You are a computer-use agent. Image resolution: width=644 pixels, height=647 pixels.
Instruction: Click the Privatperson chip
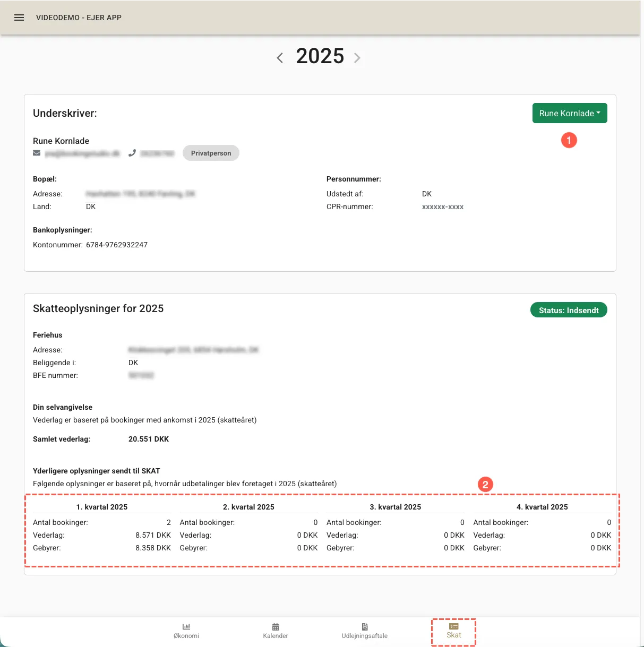pyautogui.click(x=211, y=153)
